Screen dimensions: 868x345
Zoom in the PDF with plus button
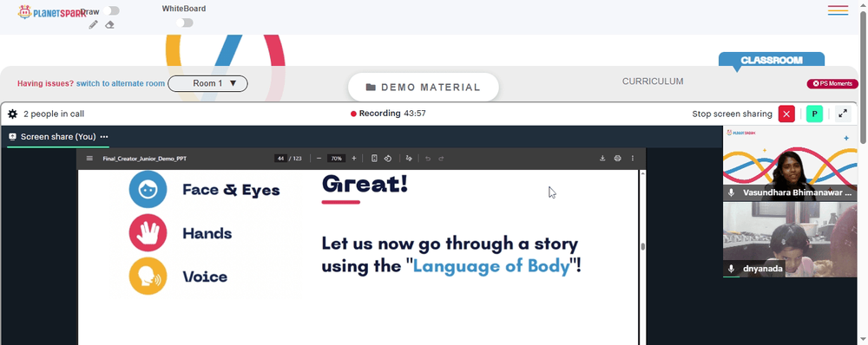coord(354,158)
